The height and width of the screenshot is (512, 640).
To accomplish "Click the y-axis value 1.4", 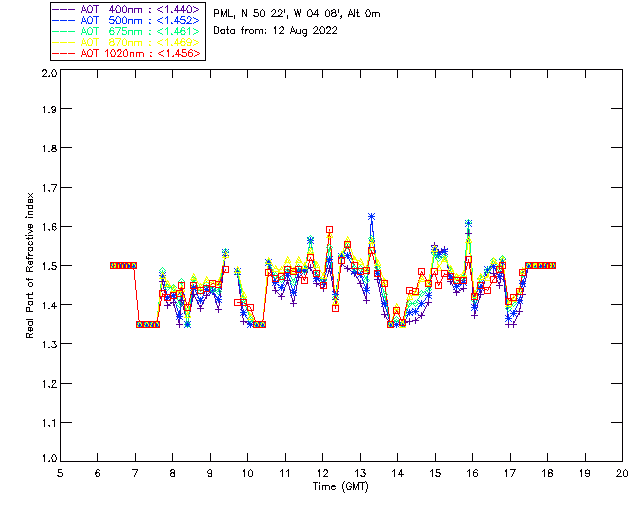I will [x=49, y=305].
